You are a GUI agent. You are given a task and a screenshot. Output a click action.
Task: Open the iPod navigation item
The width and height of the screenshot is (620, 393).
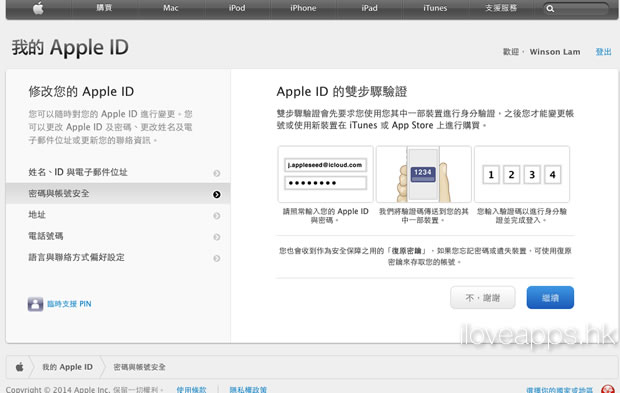tap(237, 8)
